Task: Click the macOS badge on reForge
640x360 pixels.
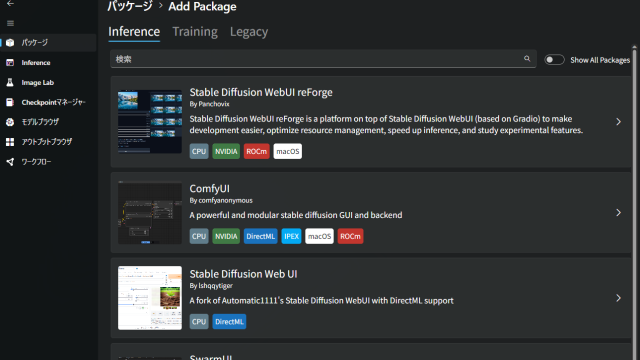Action: click(x=288, y=151)
